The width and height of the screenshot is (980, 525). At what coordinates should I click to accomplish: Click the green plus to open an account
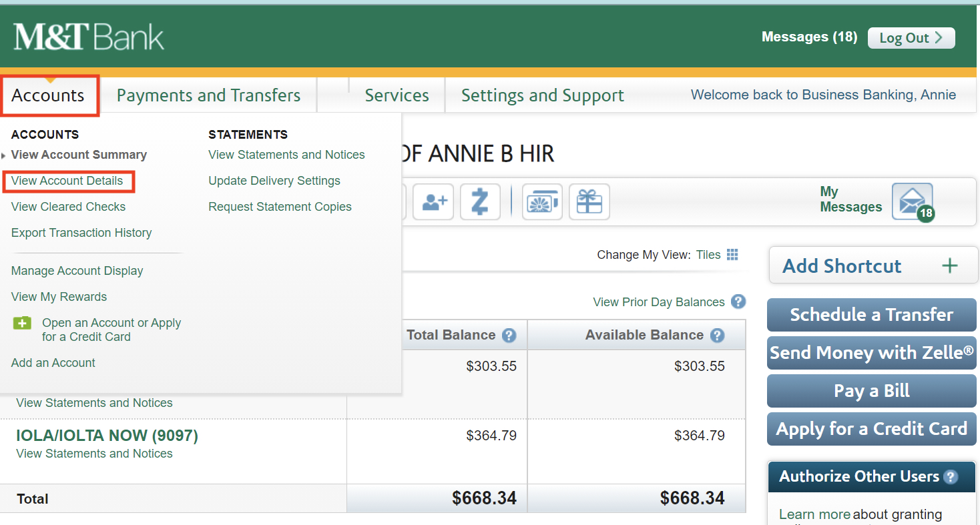point(22,322)
